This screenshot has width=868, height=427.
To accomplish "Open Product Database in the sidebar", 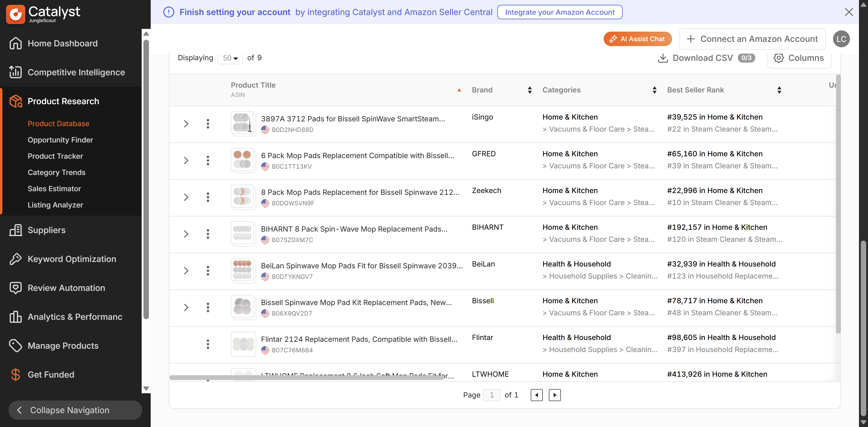I will click(x=58, y=123).
